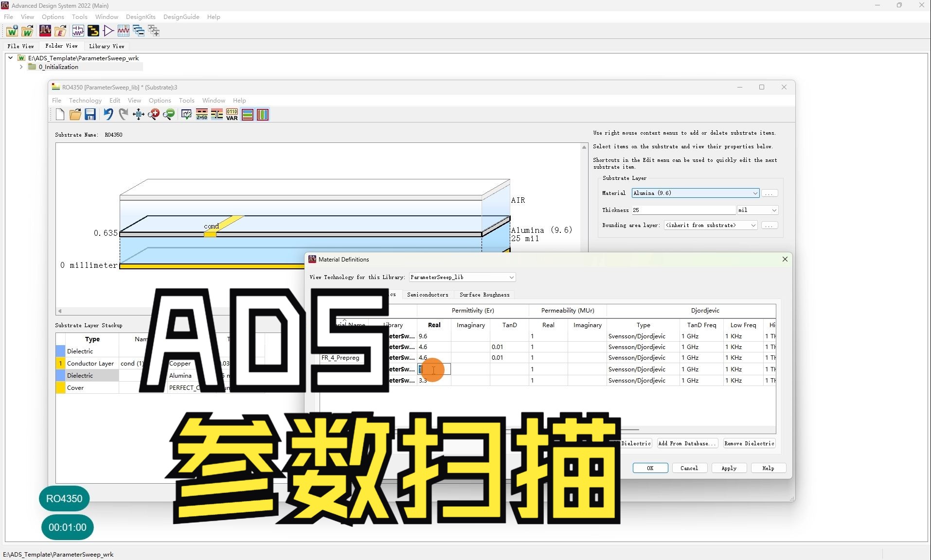This screenshot has height=560, width=931.
Task: Click Cancel in Material Definitions dialog
Action: [x=689, y=468]
